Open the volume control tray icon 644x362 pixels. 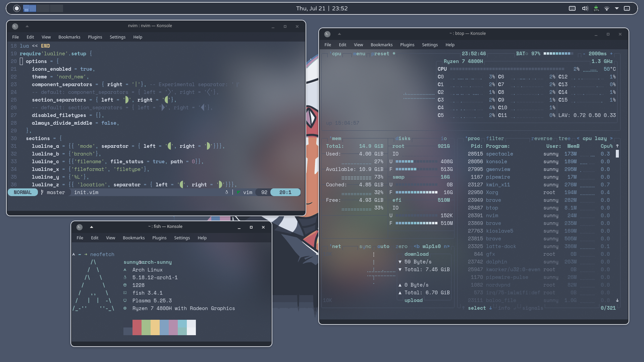coord(585,8)
